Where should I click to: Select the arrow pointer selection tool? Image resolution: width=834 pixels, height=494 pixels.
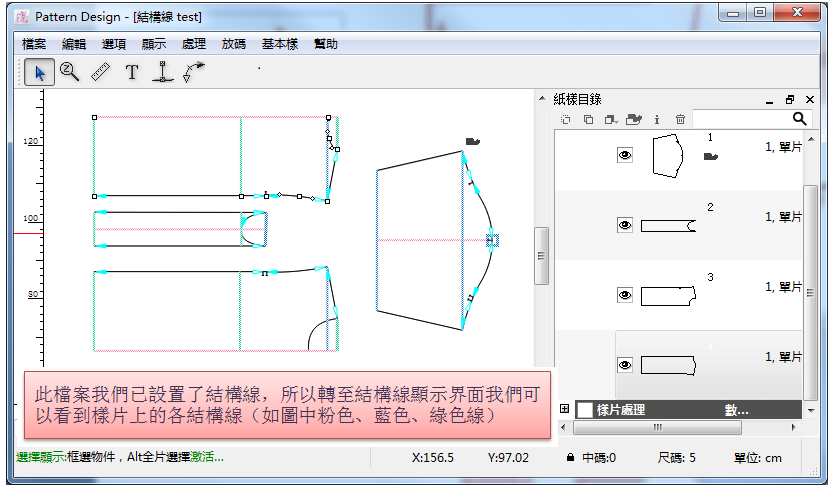coord(40,72)
